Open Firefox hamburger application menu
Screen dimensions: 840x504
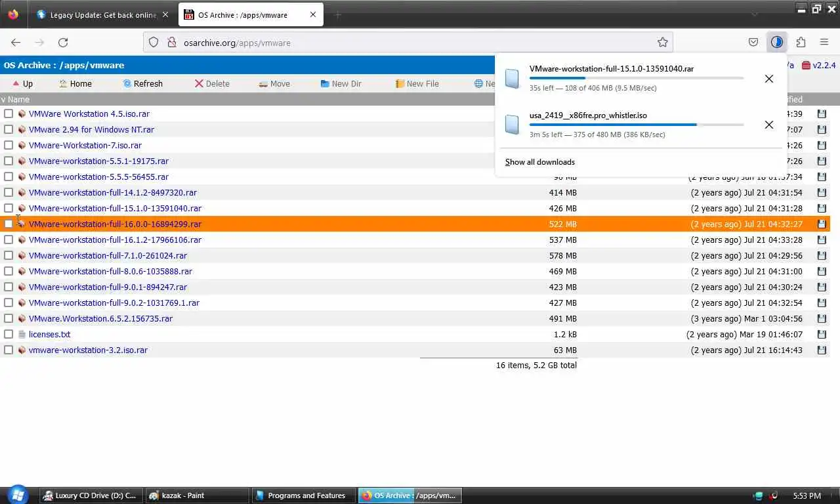click(x=824, y=42)
